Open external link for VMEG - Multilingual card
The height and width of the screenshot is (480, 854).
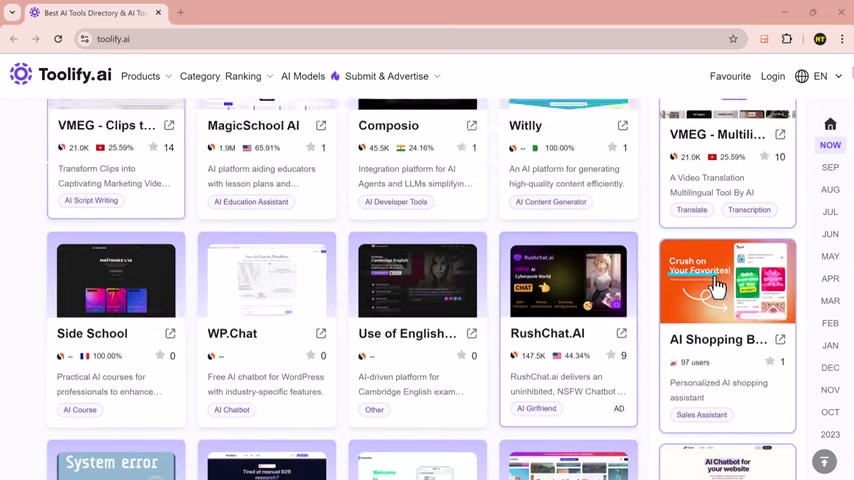point(780,134)
